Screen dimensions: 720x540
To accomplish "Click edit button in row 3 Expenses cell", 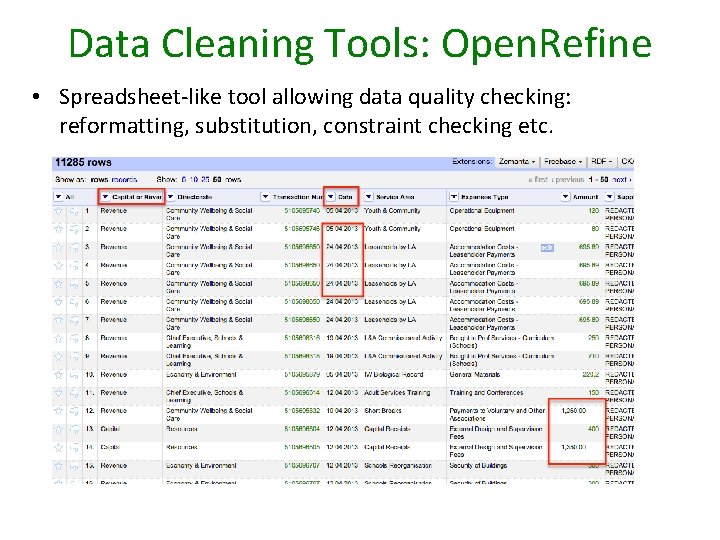I will pyautogui.click(x=547, y=248).
